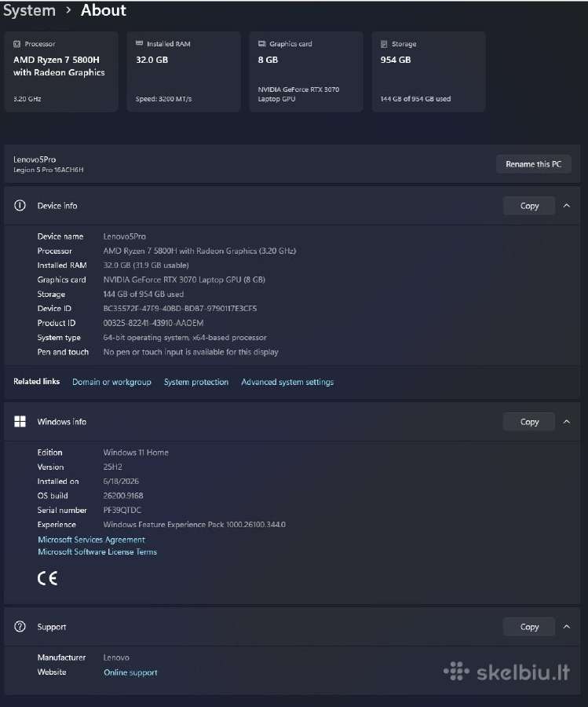This screenshot has height=707, width=588.
Task: Select No pen or touch input text
Action: click(191, 352)
